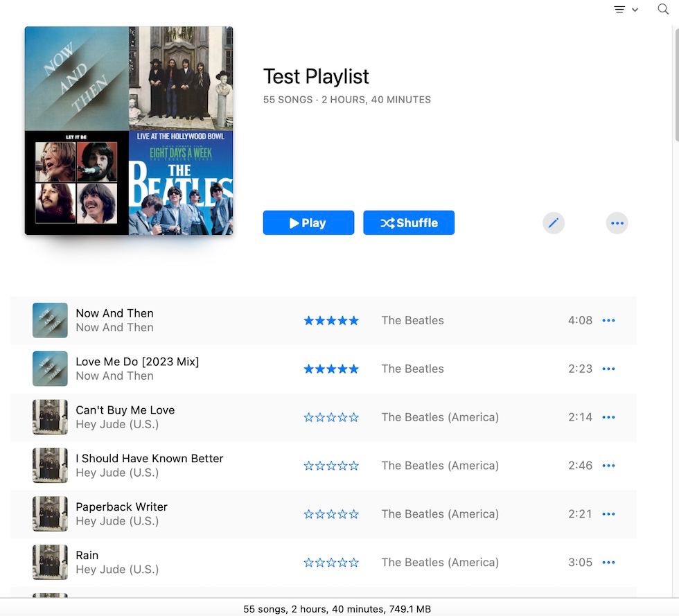Set star rating for Rain
The image size is (679, 616).
331,563
